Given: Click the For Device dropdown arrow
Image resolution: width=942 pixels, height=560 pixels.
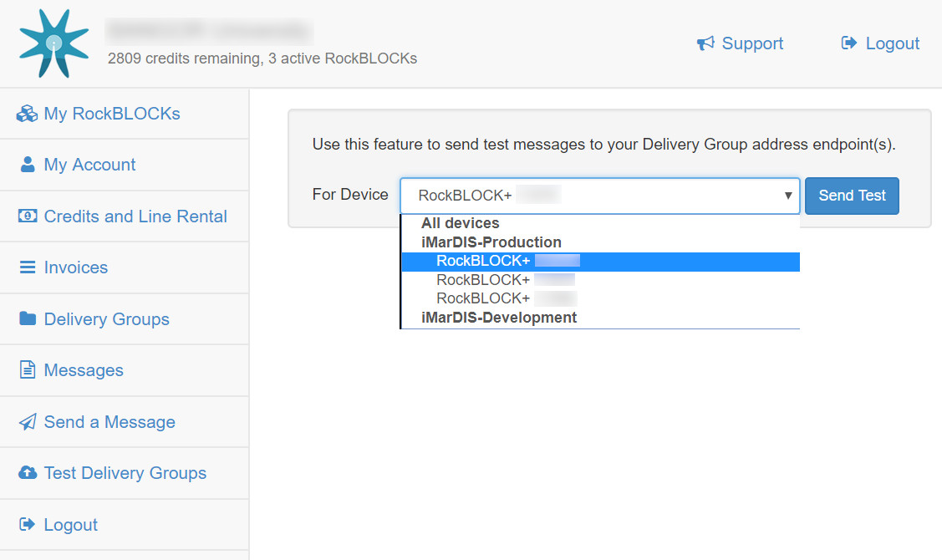Looking at the screenshot, I should (788, 196).
